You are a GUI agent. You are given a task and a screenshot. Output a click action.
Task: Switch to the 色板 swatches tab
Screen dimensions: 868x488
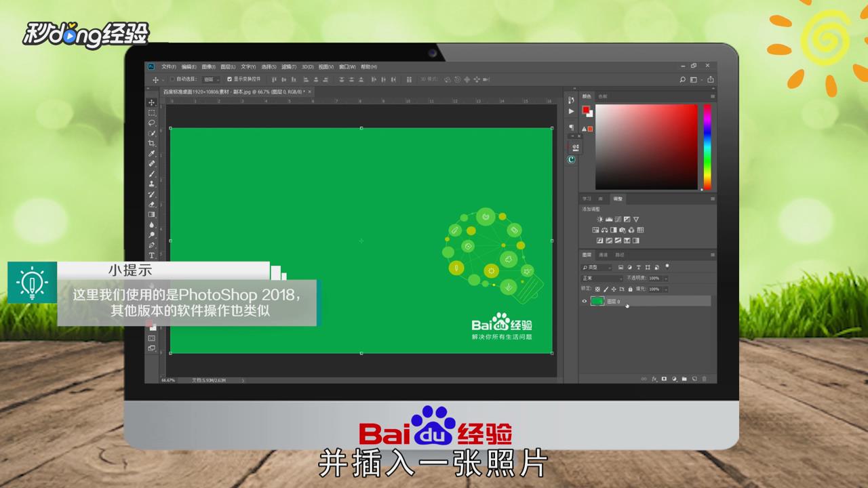click(603, 96)
